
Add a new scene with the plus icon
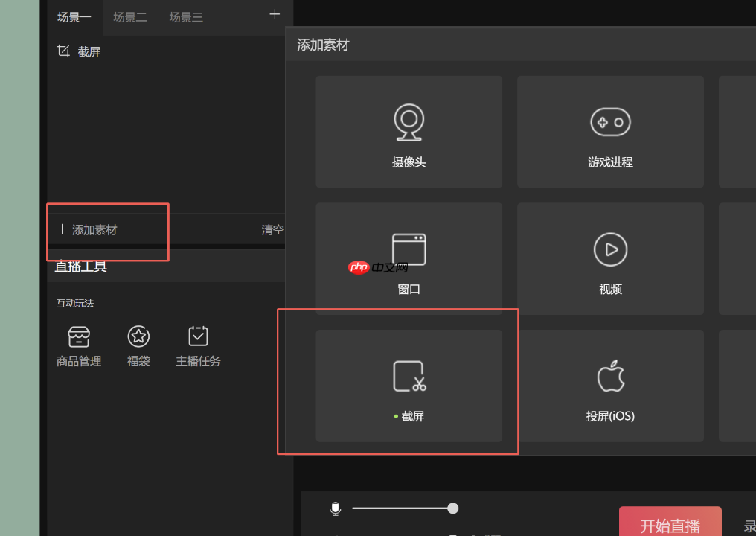coord(274,13)
